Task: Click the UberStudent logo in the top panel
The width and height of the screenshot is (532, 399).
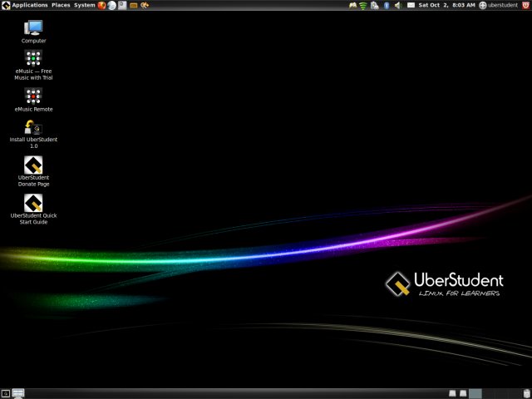Action: tap(6, 5)
